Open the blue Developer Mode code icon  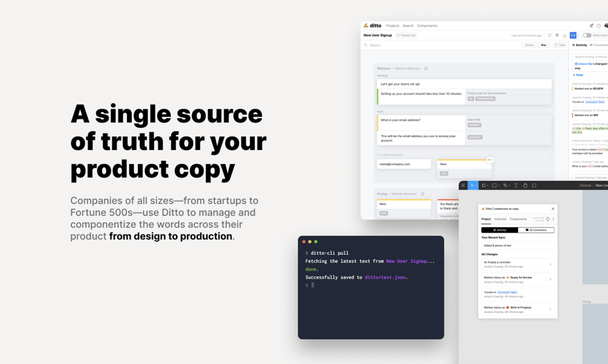[573, 35]
